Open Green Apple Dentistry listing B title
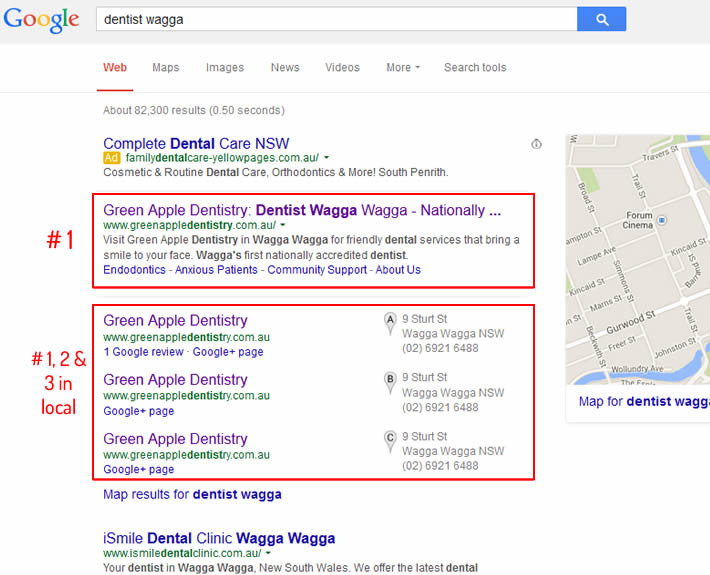Viewport: 710px width, 575px height. pyautogui.click(x=175, y=379)
